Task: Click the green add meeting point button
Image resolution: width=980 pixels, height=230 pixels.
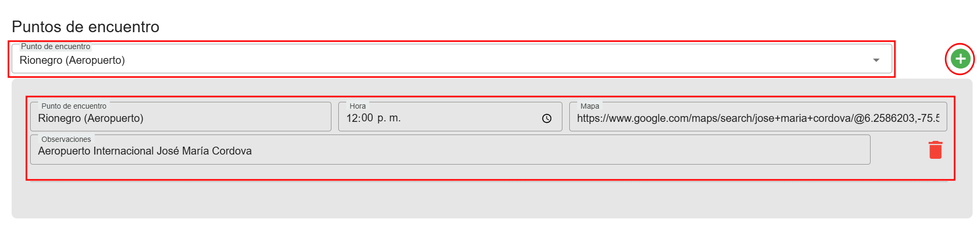Action: [x=960, y=59]
